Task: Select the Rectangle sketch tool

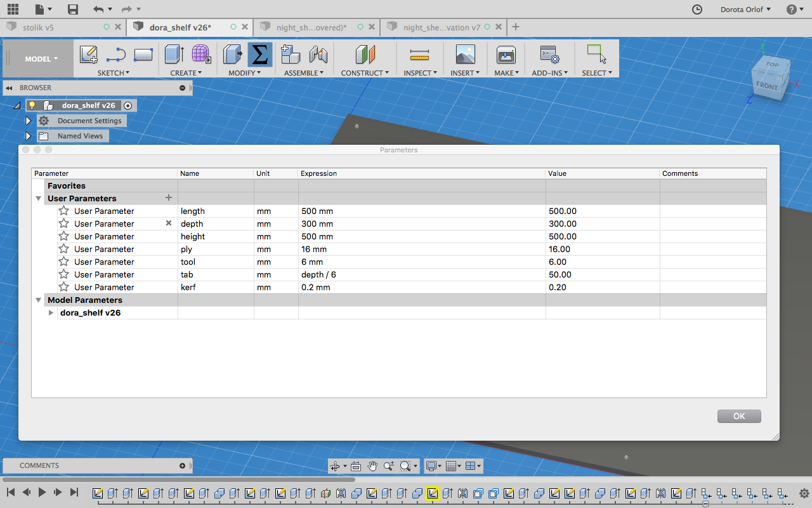Action: click(x=143, y=55)
